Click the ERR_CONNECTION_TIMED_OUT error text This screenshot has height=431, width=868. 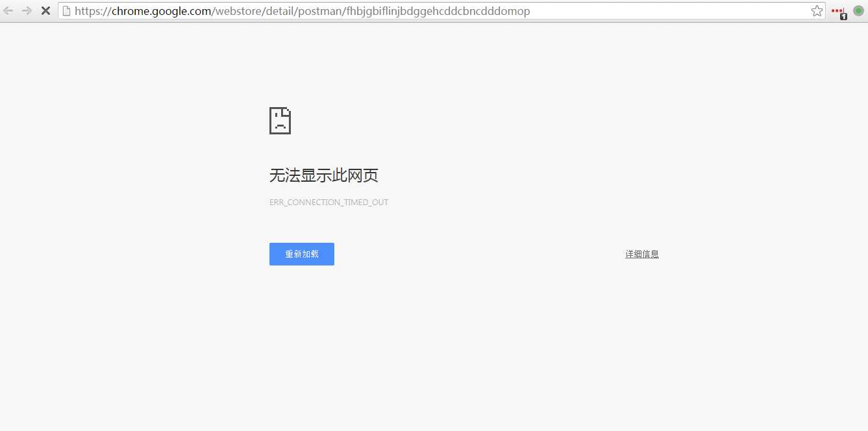pyautogui.click(x=329, y=202)
